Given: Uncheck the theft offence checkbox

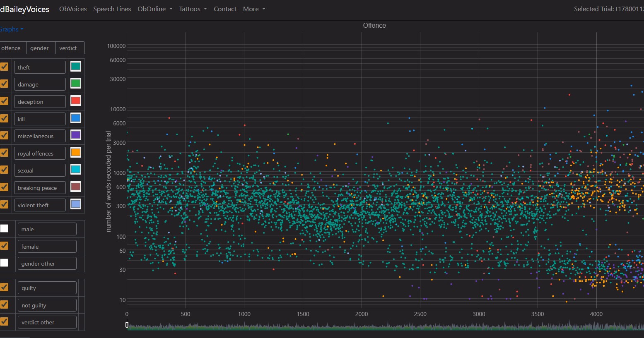Looking at the screenshot, I should [x=4, y=67].
